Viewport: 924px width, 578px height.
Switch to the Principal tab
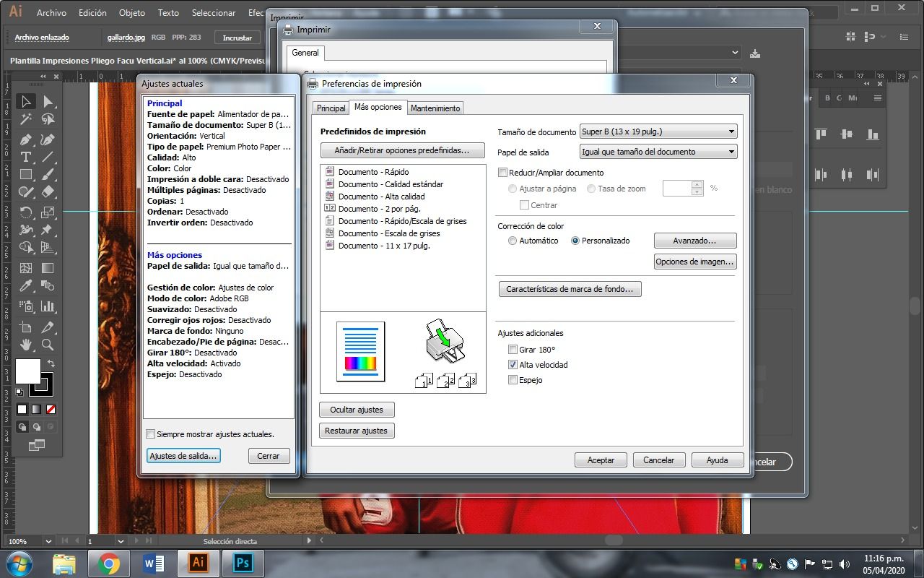point(331,108)
